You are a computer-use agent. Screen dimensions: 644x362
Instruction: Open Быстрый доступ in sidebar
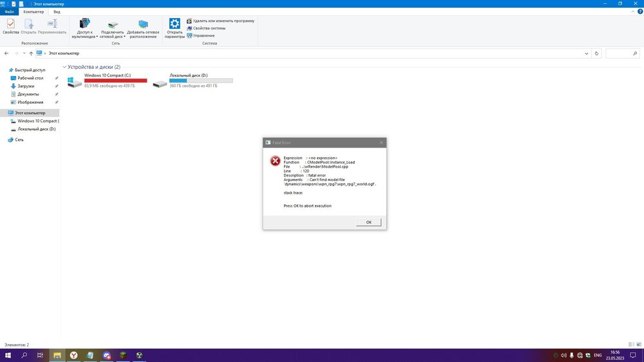pos(30,70)
